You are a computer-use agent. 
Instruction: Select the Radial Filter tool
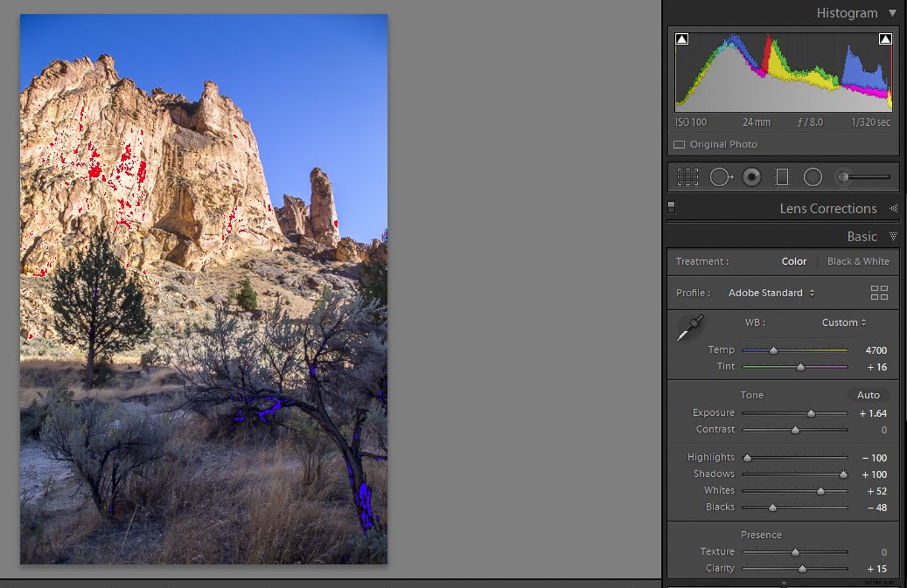pos(813,176)
